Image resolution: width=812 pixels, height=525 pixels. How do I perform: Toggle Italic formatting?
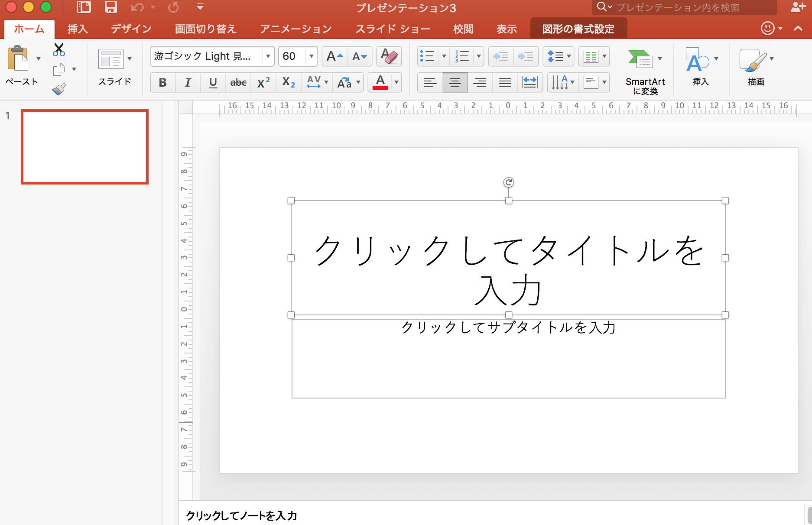click(188, 82)
